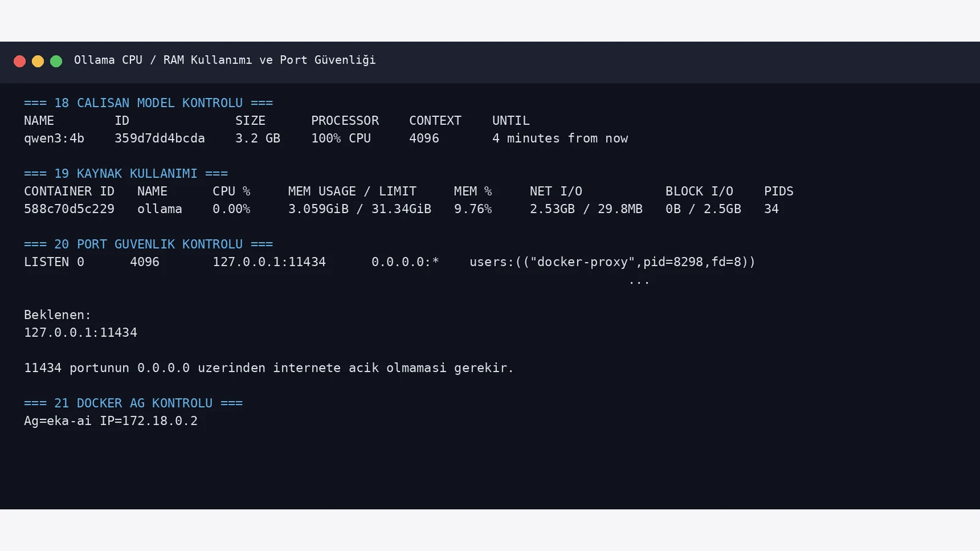Select container ID '588c70d5c229'
Image resolution: width=980 pixels, height=551 pixels.
[69, 209]
